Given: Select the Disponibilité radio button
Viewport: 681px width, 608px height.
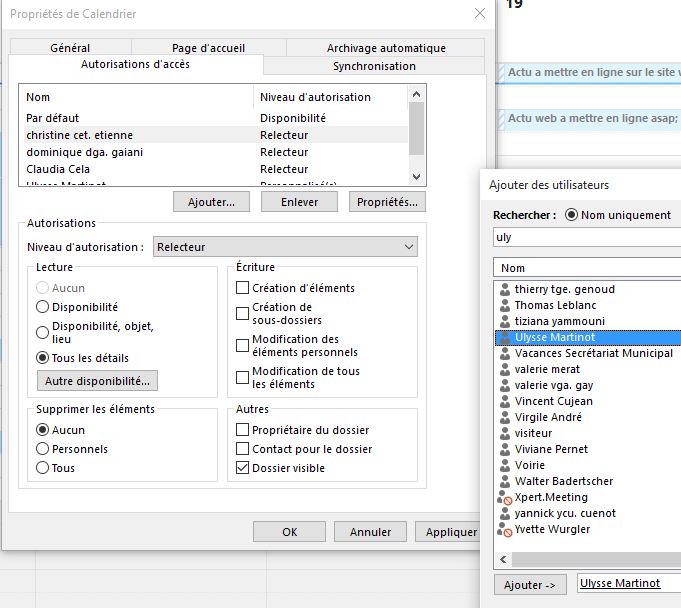Looking at the screenshot, I should (x=42, y=308).
